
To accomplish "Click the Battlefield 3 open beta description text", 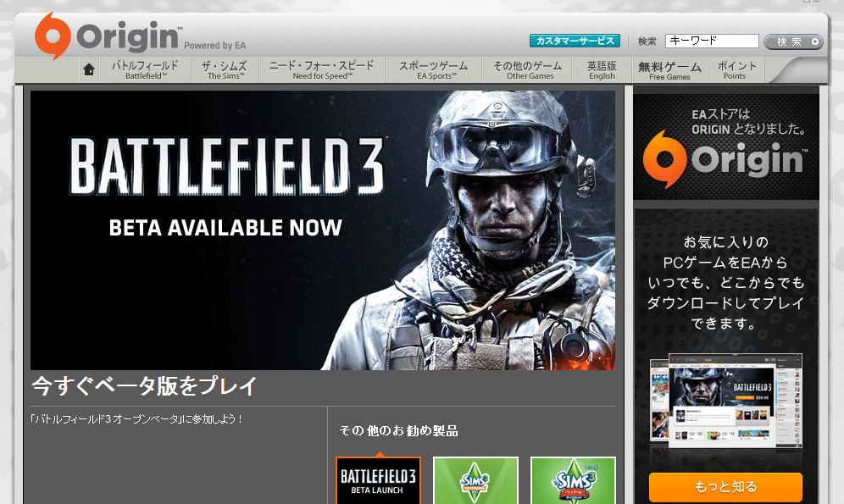I will pos(136,419).
